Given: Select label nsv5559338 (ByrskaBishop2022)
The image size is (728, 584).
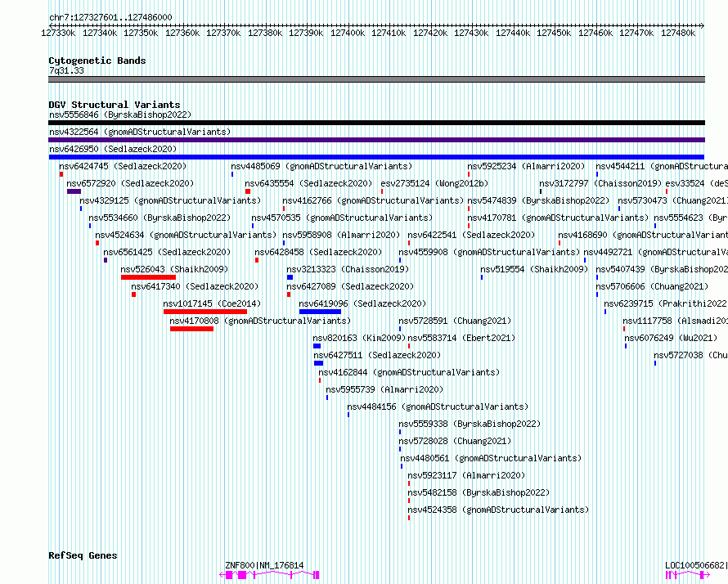Looking at the screenshot, I should pyautogui.click(x=470, y=424).
